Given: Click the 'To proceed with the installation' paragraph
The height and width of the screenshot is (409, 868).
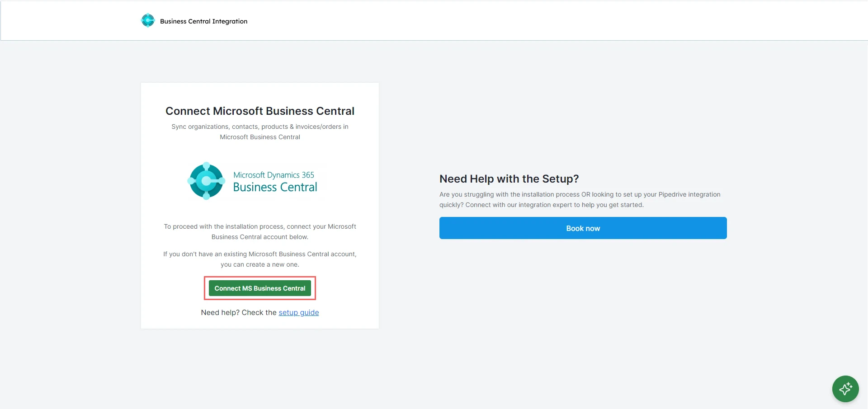Looking at the screenshot, I should (x=260, y=231).
